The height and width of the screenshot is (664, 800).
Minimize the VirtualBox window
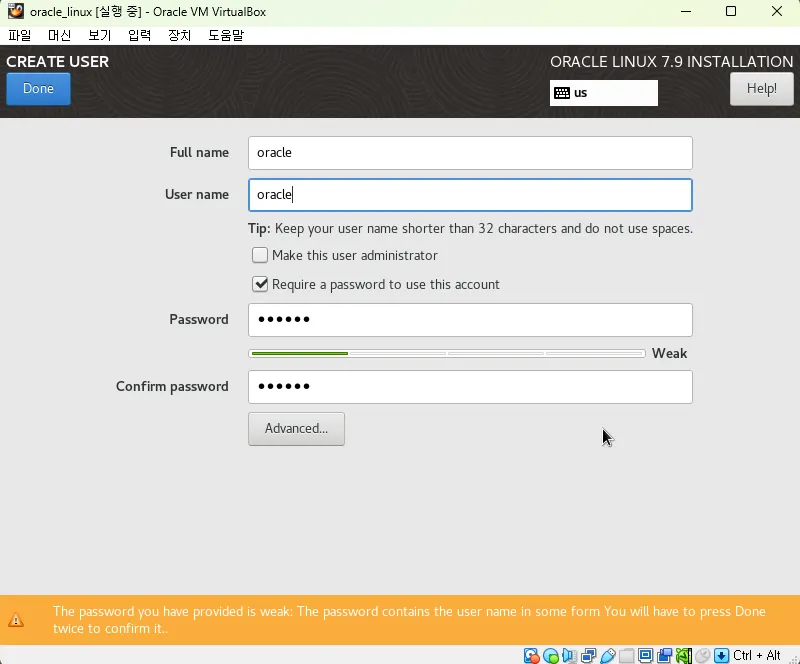coord(686,11)
